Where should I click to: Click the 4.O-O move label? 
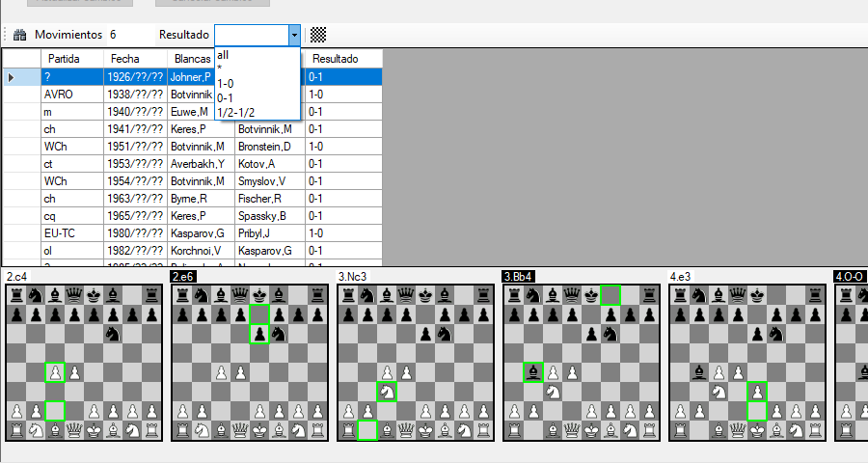850,277
